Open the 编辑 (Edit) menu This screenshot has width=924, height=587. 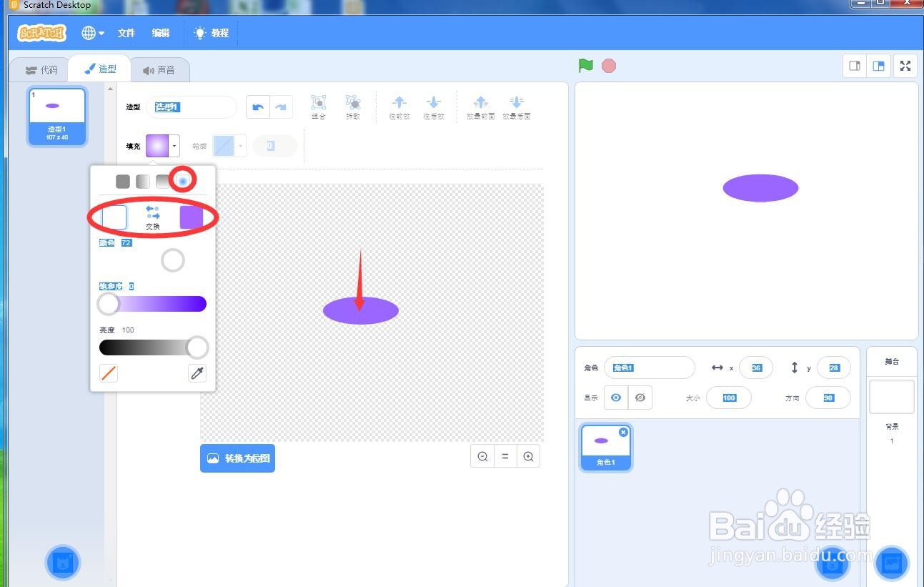tap(161, 33)
